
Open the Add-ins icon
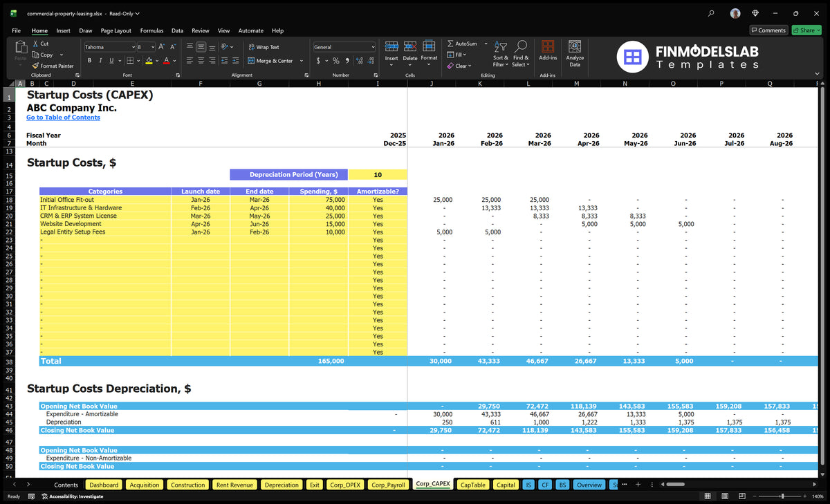coord(548,46)
